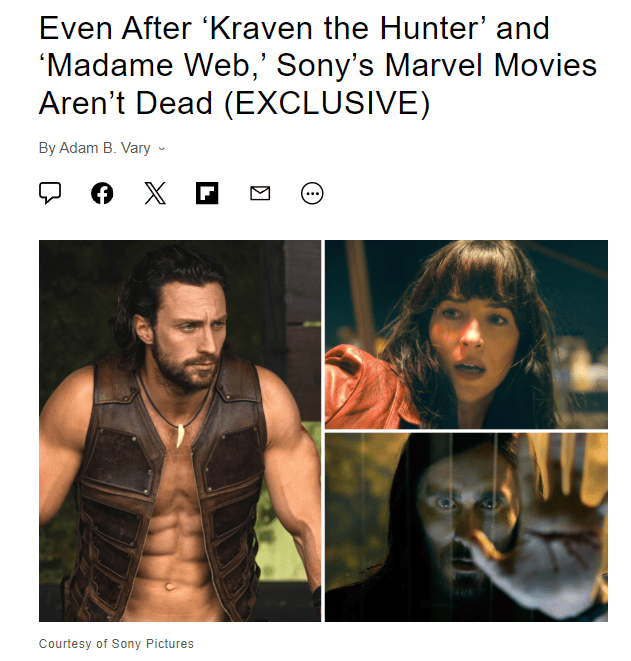Image resolution: width=631 pixels, height=661 pixels.
Task: Open Adam B. Vary author link
Action: point(105,148)
